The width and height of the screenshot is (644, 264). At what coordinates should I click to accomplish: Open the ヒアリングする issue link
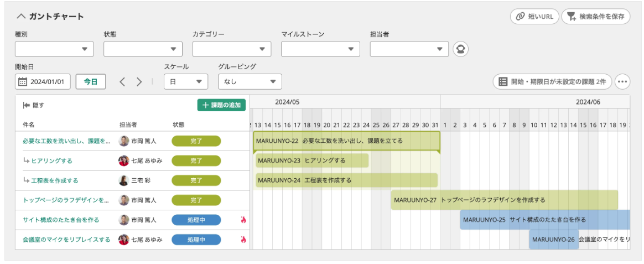coord(52,161)
